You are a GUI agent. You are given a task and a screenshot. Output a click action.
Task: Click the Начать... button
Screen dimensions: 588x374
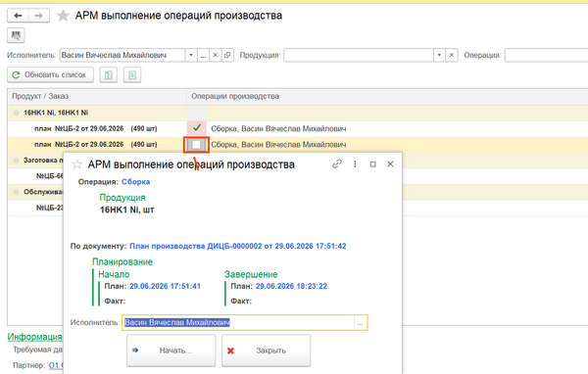(171, 351)
